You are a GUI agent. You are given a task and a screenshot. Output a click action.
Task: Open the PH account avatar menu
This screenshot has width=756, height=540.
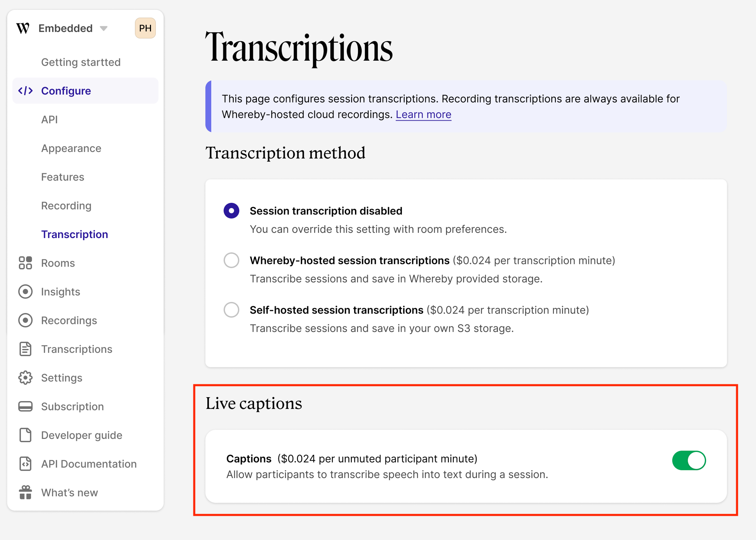pos(145,28)
